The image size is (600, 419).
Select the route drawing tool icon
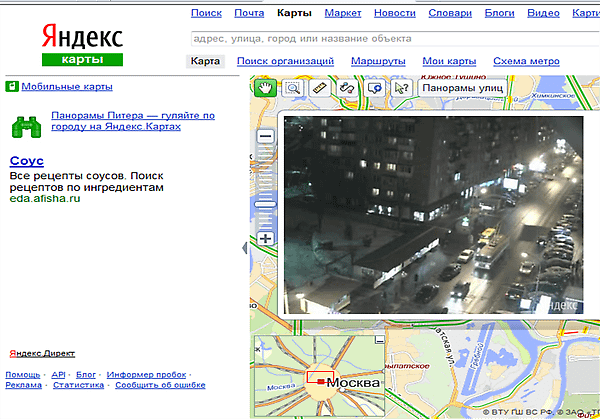347,88
